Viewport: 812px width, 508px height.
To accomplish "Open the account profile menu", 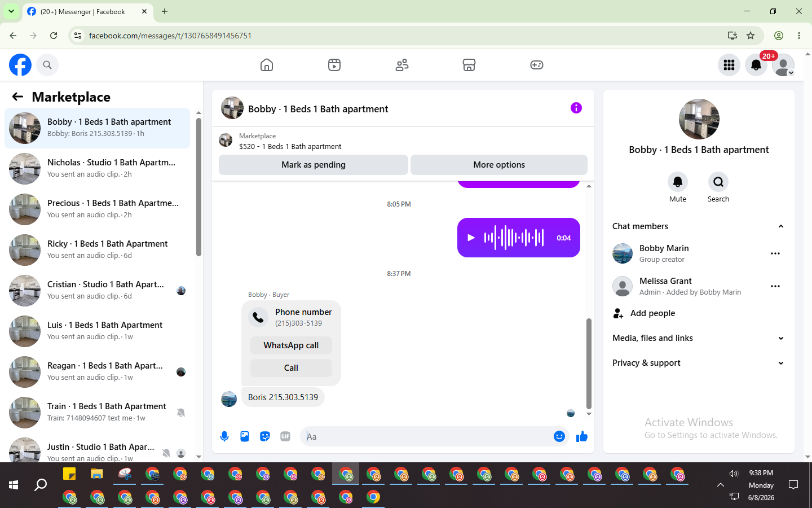I will tap(783, 65).
